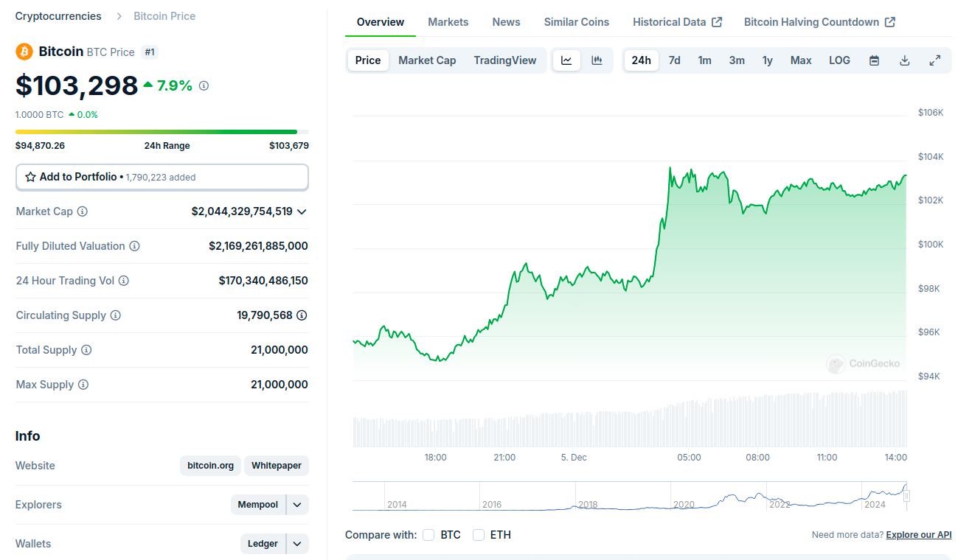Screen dimensions: 972x560
Task: Tick the ETH compare checkbox
Action: tap(479, 535)
